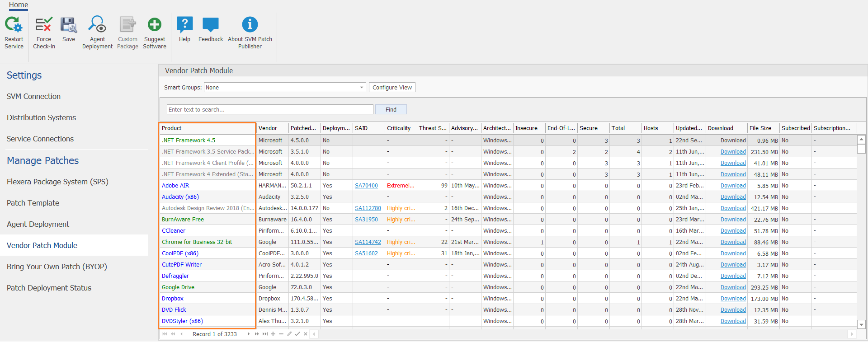
Task: Open Distribution Systems settings
Action: 41,117
